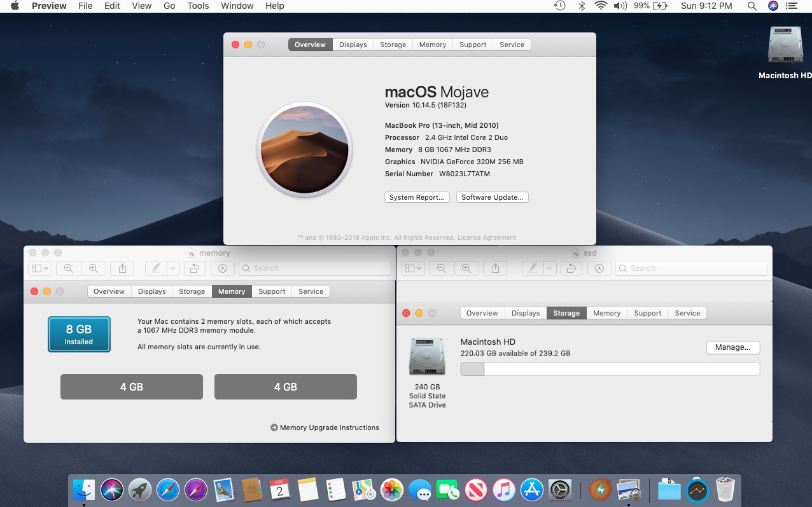Viewport: 812px width, 507px height.
Task: Click Preview app icon in the Dock
Action: point(629,490)
